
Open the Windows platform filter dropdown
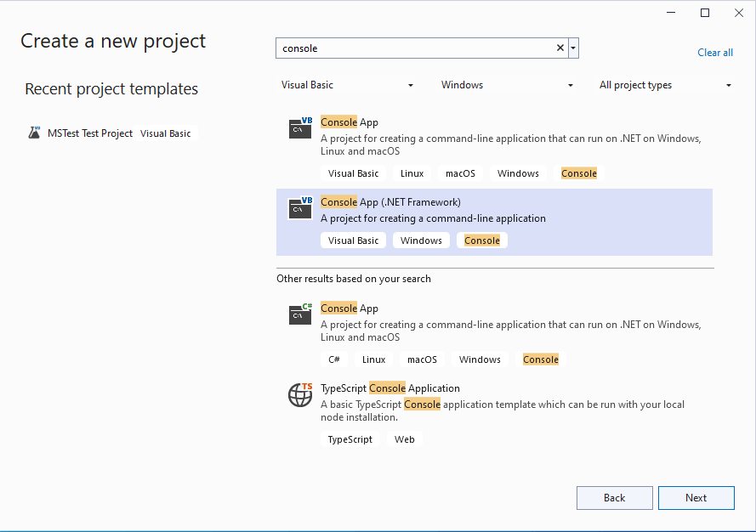[x=507, y=85]
